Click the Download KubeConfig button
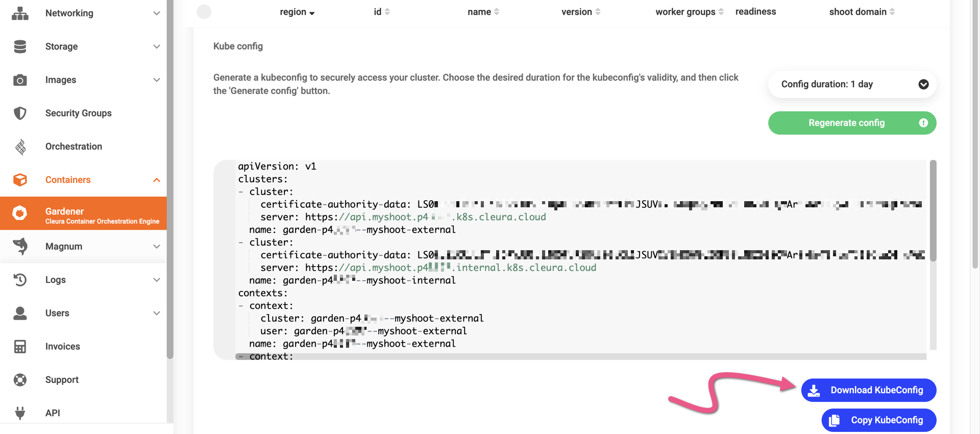This screenshot has width=980, height=434. (868, 390)
